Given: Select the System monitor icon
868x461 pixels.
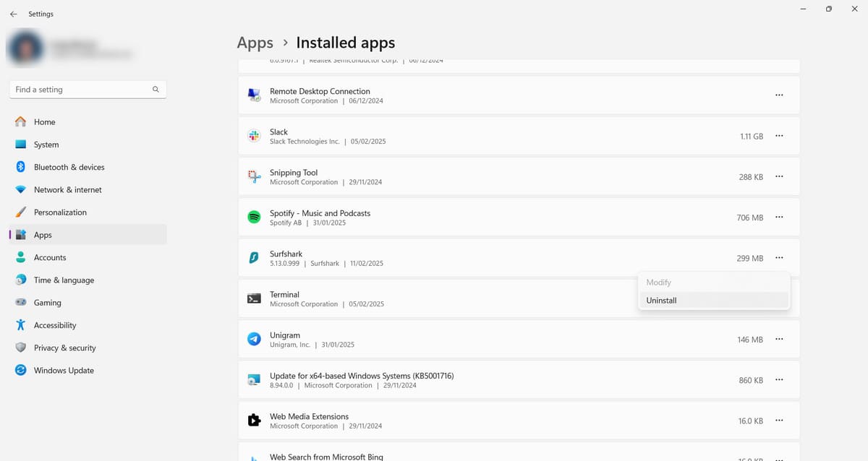Looking at the screenshot, I should [20, 145].
